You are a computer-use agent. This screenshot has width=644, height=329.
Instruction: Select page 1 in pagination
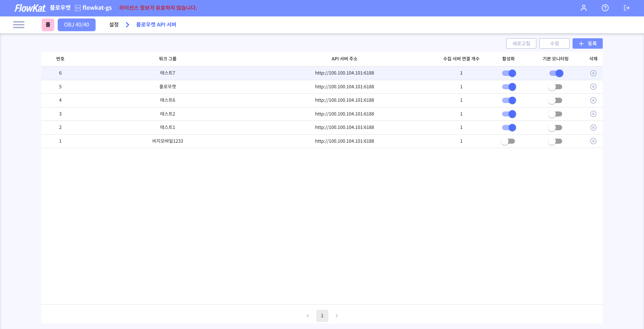322,316
